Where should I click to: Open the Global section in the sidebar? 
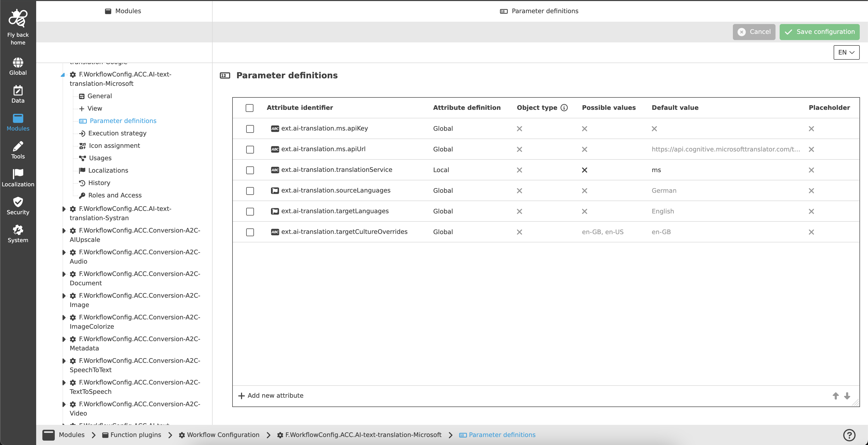[x=18, y=66]
